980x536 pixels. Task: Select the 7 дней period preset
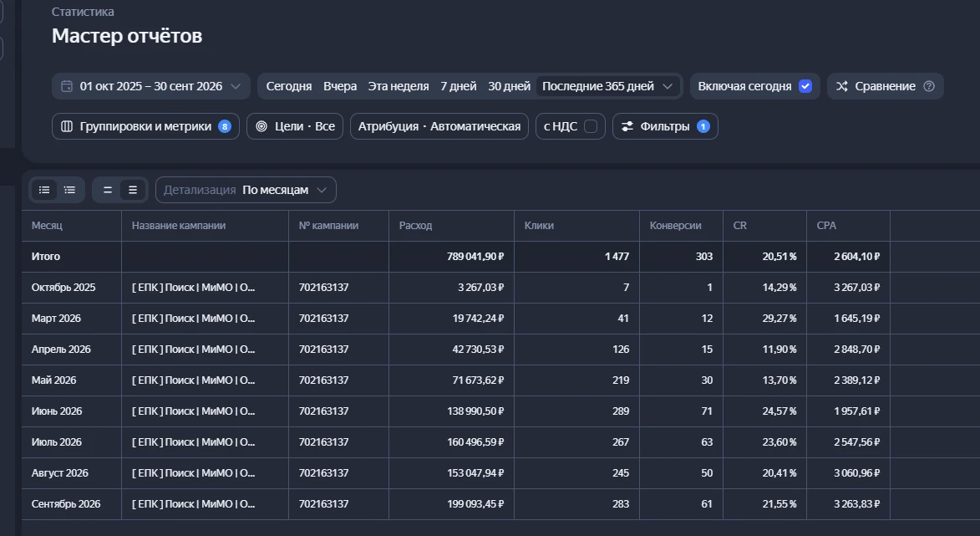tap(458, 86)
